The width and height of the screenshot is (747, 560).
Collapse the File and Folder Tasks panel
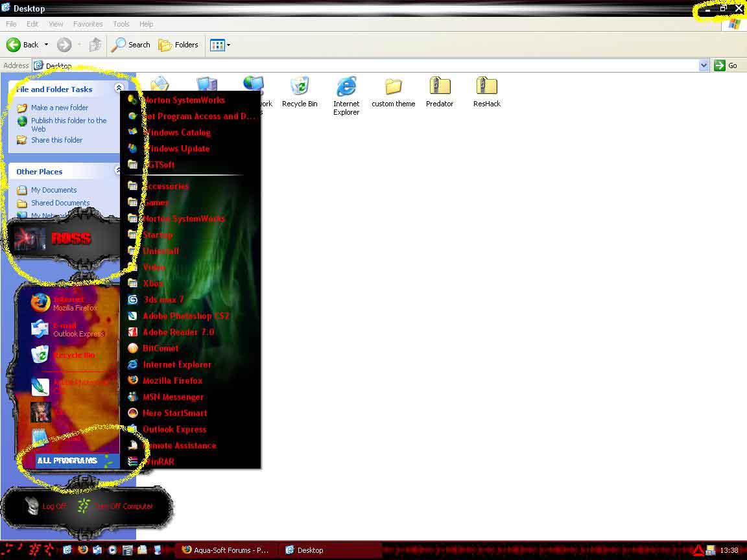tap(119, 87)
